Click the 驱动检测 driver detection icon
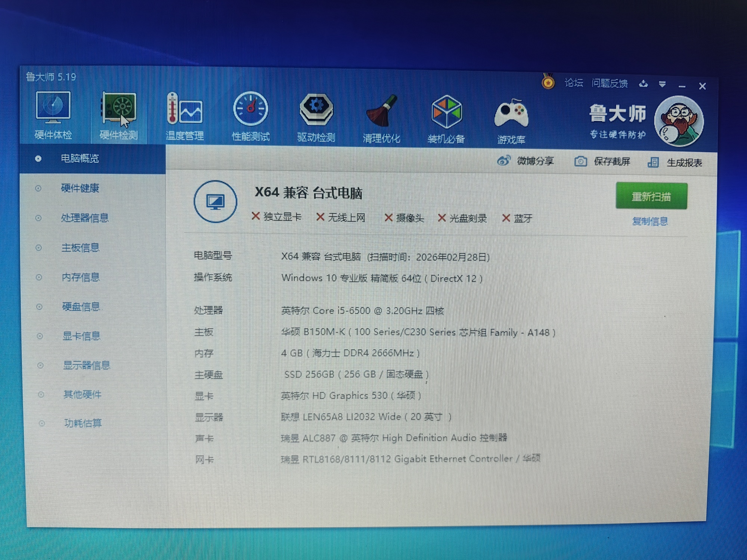This screenshot has height=560, width=747. tap(316, 110)
